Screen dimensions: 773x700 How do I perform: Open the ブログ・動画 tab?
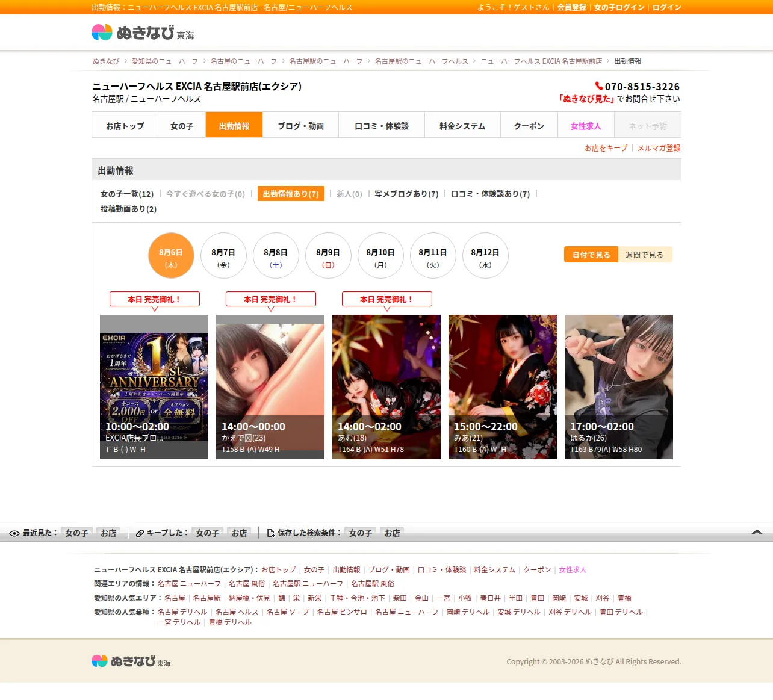pos(301,125)
